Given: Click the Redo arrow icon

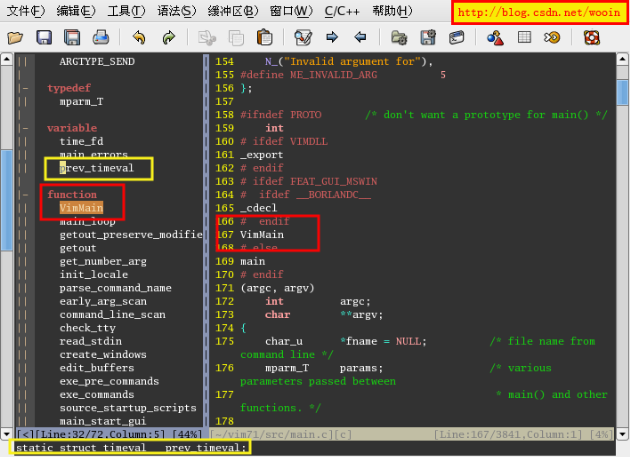Looking at the screenshot, I should coord(169,38).
